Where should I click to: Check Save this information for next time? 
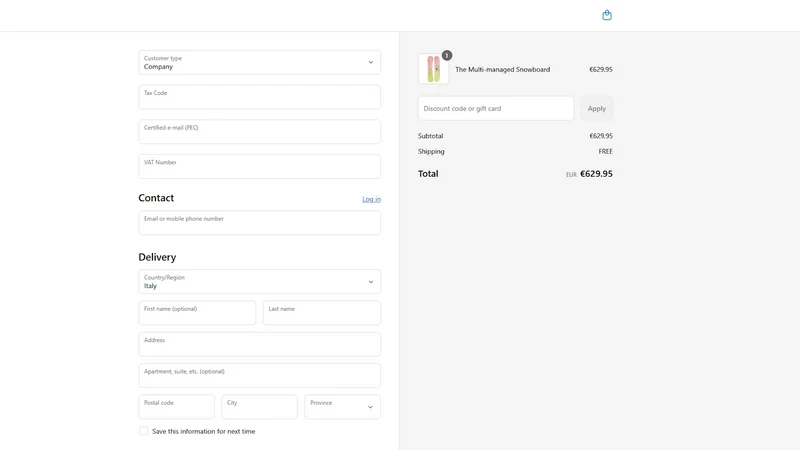(143, 431)
